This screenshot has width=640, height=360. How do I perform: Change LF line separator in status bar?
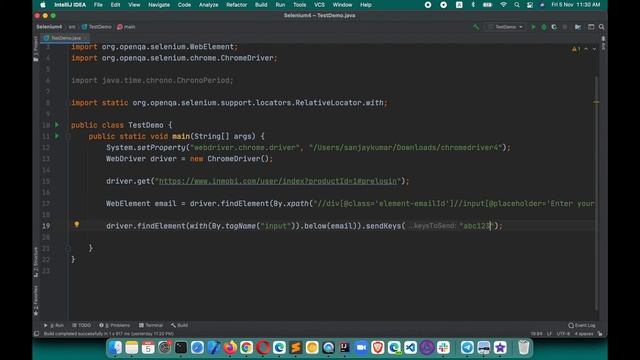tap(549, 334)
